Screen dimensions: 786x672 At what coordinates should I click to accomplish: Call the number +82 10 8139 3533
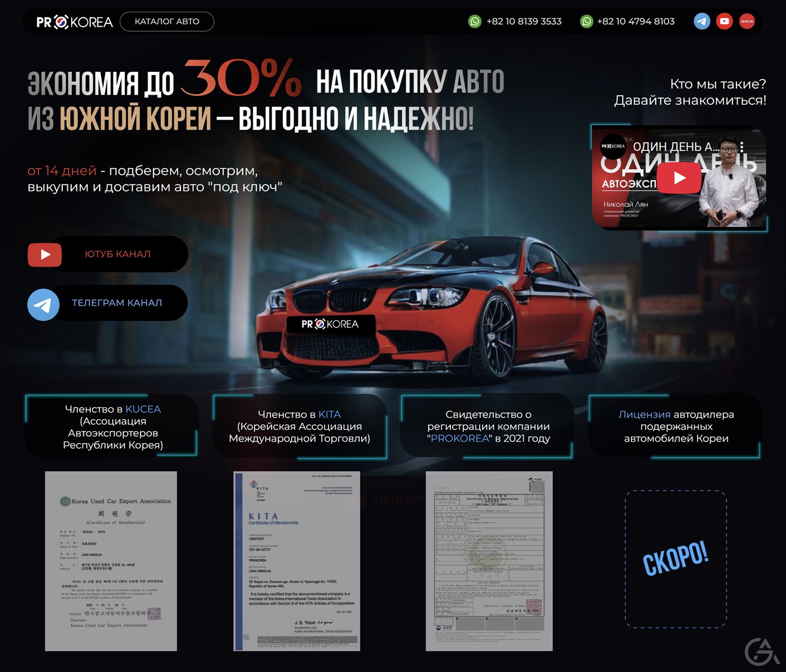tap(524, 22)
